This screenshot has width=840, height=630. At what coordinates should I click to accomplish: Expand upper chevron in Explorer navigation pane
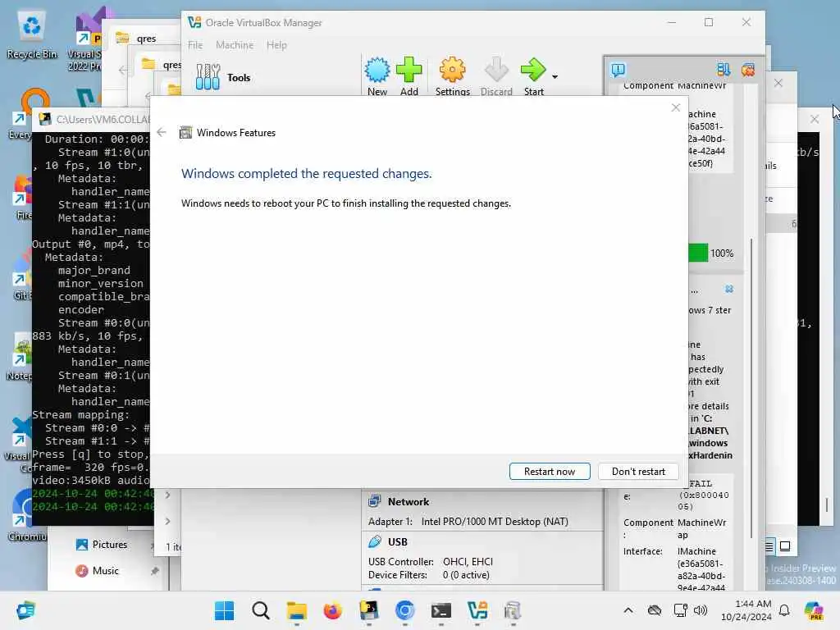(x=167, y=495)
